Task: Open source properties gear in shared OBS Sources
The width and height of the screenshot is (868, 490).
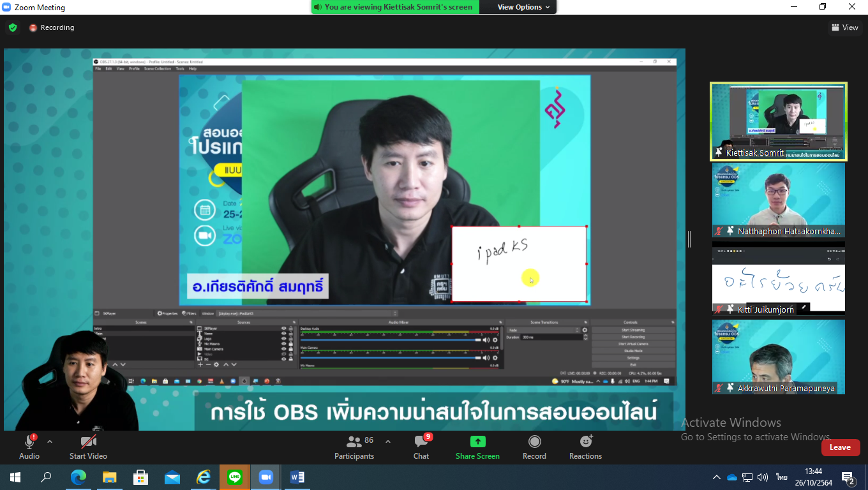Action: (x=216, y=364)
